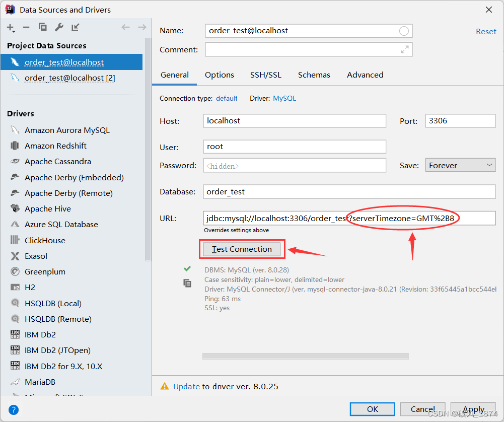504x422 pixels.
Task: Click the color circle in Name field
Action: pos(404,31)
